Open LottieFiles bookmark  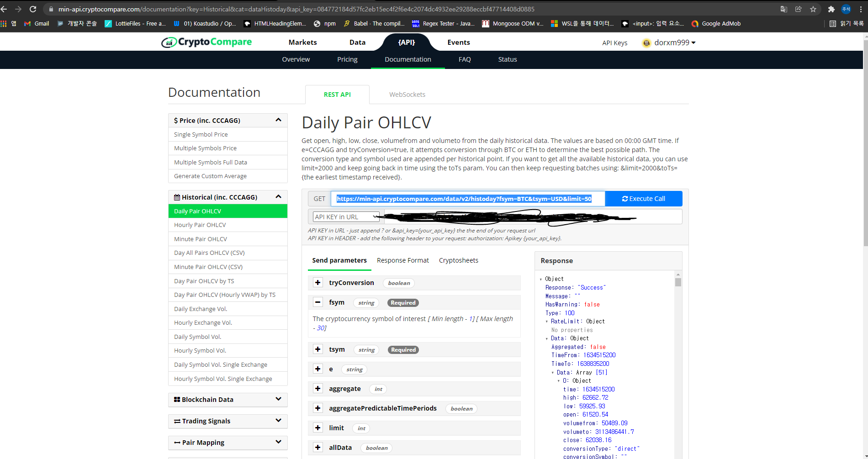tap(135, 24)
